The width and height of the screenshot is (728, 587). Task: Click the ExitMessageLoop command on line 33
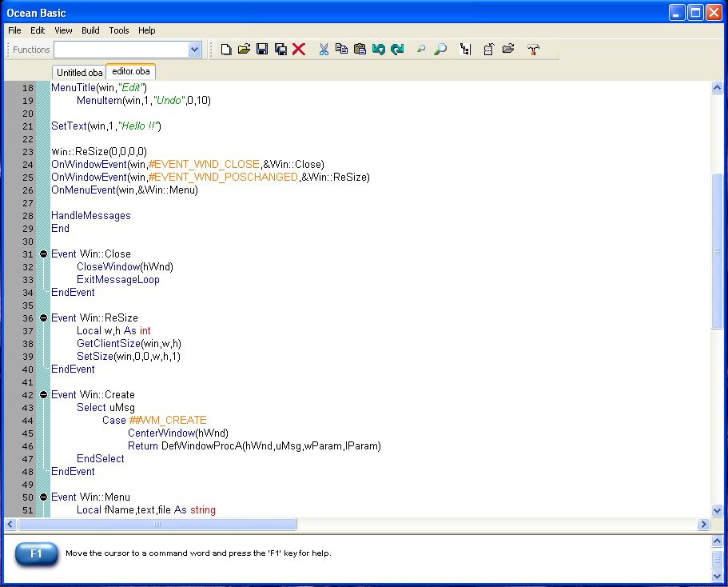click(118, 280)
